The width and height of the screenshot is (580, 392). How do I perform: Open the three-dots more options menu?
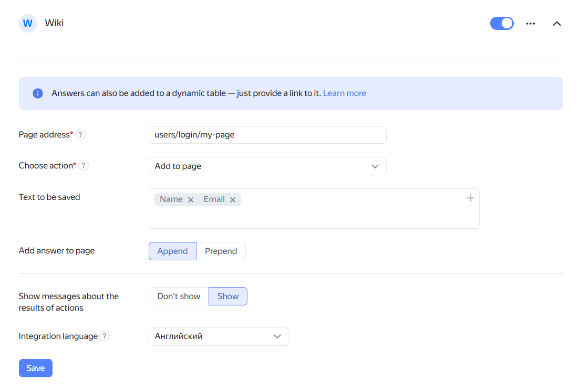point(531,24)
